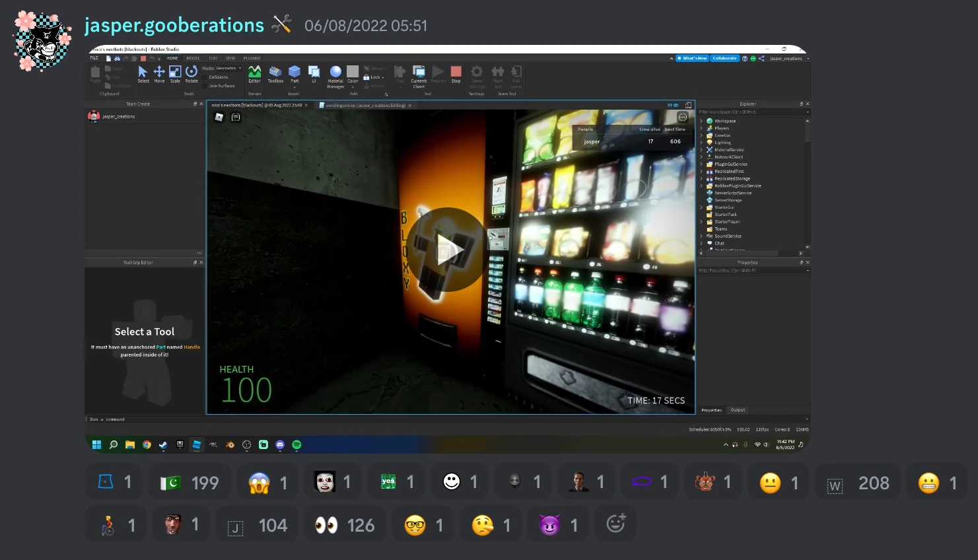Toggle the green 'yes' reaction
Image resolution: width=978 pixels, height=560 pixels.
[395, 483]
